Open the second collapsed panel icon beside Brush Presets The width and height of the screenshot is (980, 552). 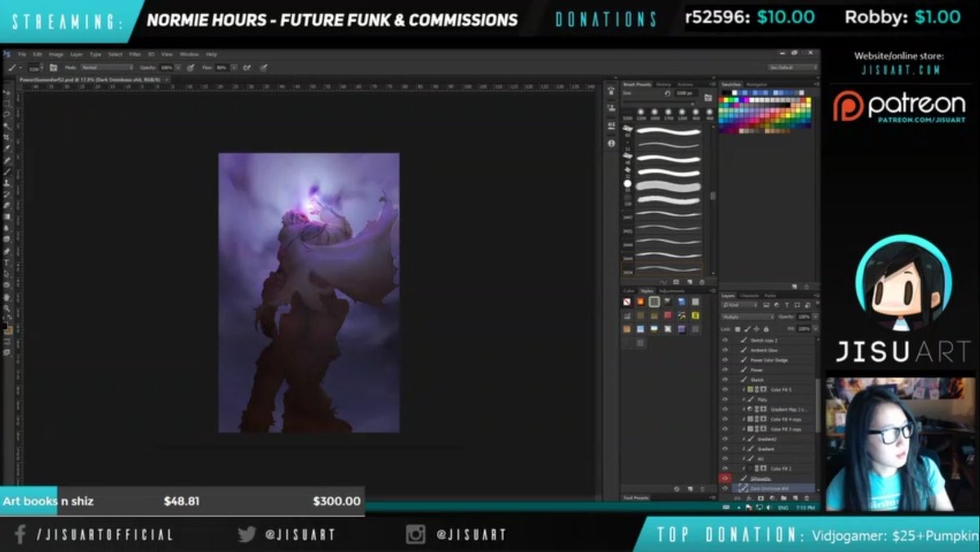[611, 108]
